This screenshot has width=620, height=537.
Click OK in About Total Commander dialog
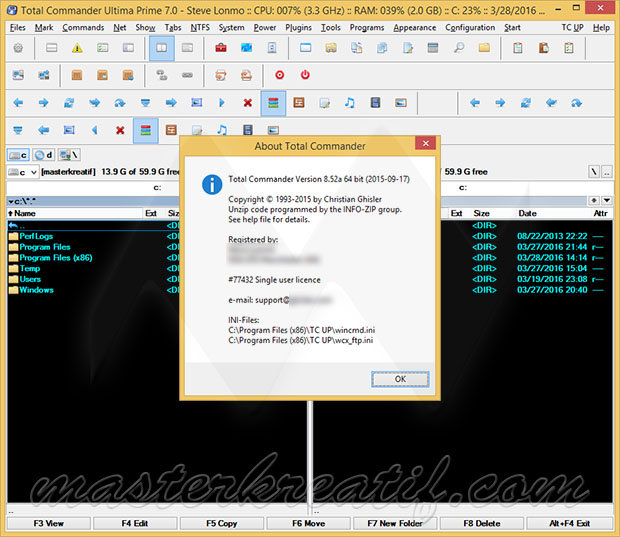400,379
